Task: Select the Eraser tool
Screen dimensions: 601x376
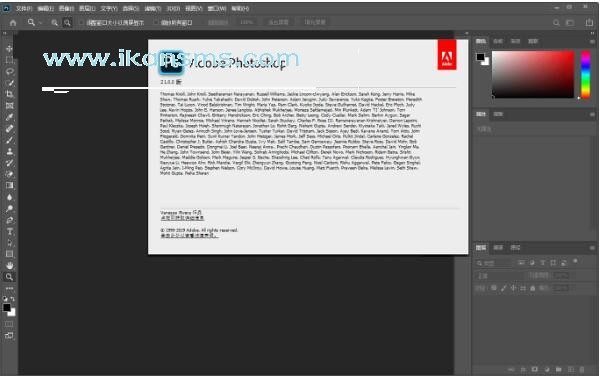Action: [x=9, y=174]
